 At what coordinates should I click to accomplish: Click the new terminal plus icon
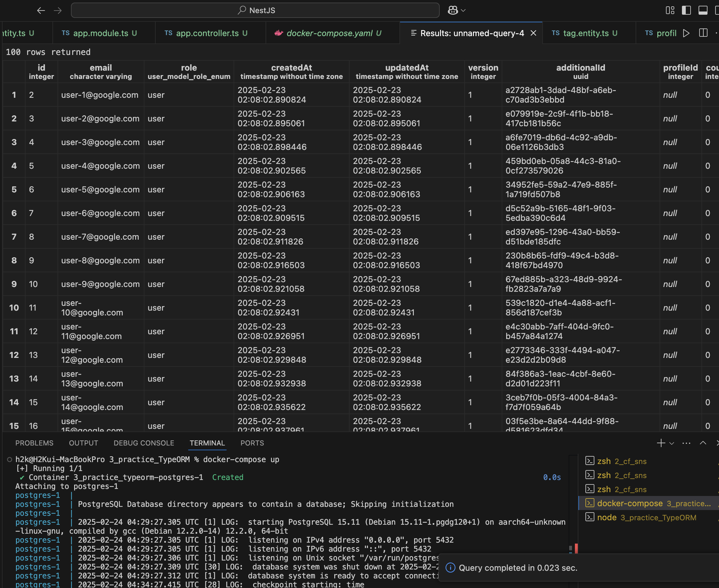coord(661,443)
